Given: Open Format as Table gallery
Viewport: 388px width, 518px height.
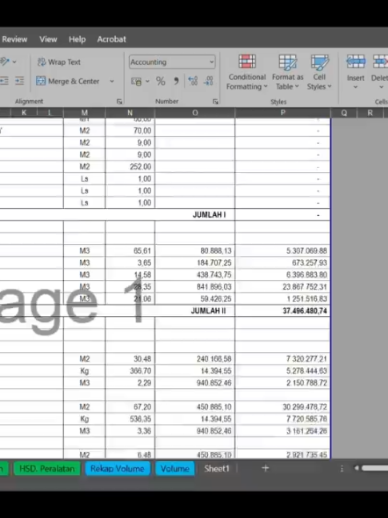Looking at the screenshot, I should [x=288, y=72].
